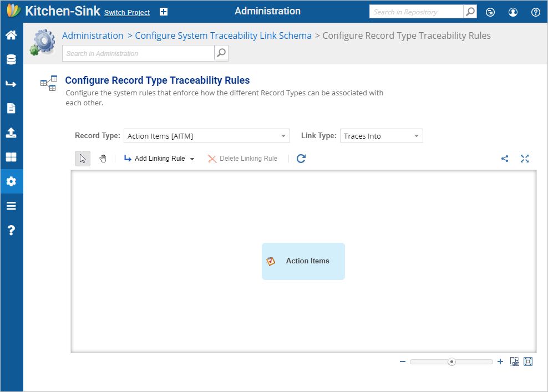The width and height of the screenshot is (548, 392).
Task: Open the Repository database icon in the sidebar
Action: [x=11, y=59]
